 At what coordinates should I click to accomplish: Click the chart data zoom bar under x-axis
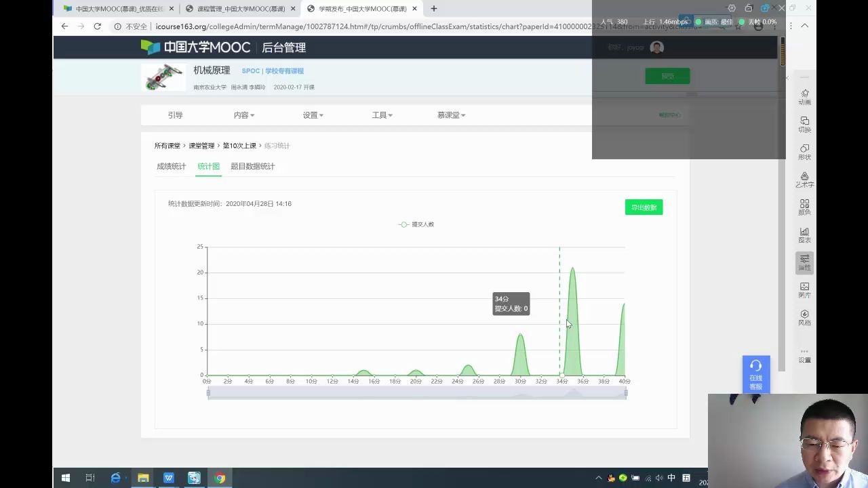[417, 393]
